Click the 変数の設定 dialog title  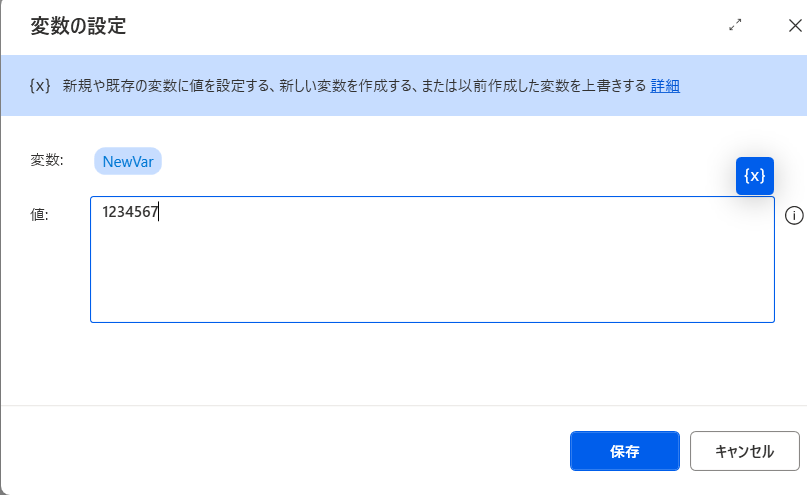coord(78,26)
